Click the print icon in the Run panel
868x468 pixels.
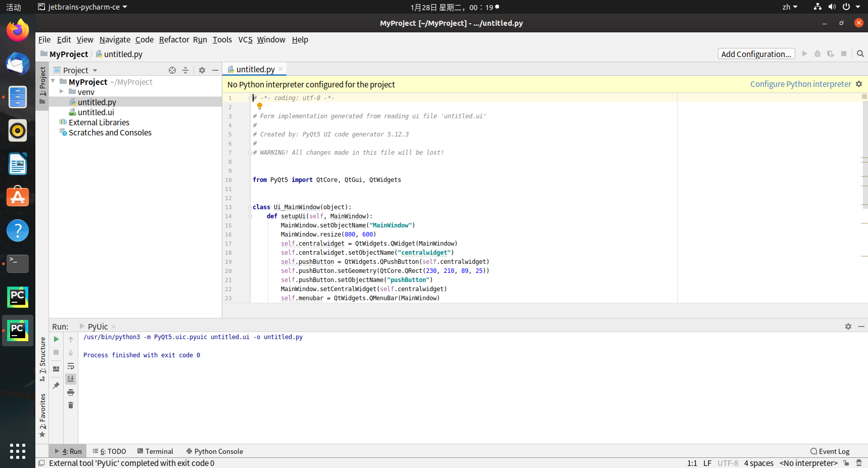(x=71, y=392)
